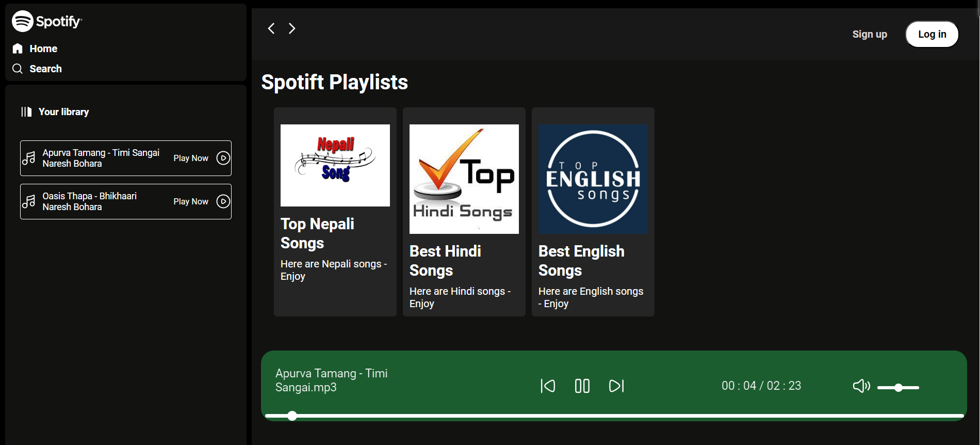Screen dimensions: 980x445
Task: Click the Search magnifier icon
Action: coord(18,69)
